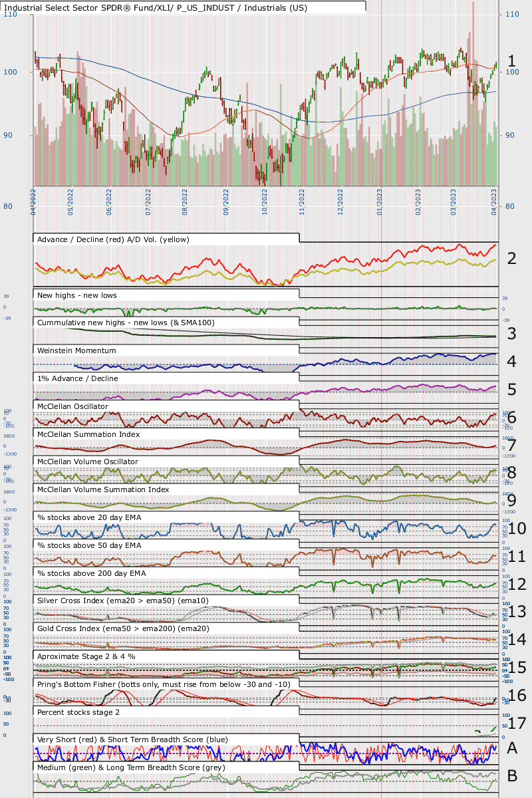Screen dimensions: 532x798
Task: Select 'Cummulative new highs - new lows (& SMA100)' label
Action: pyautogui.click(x=126, y=323)
